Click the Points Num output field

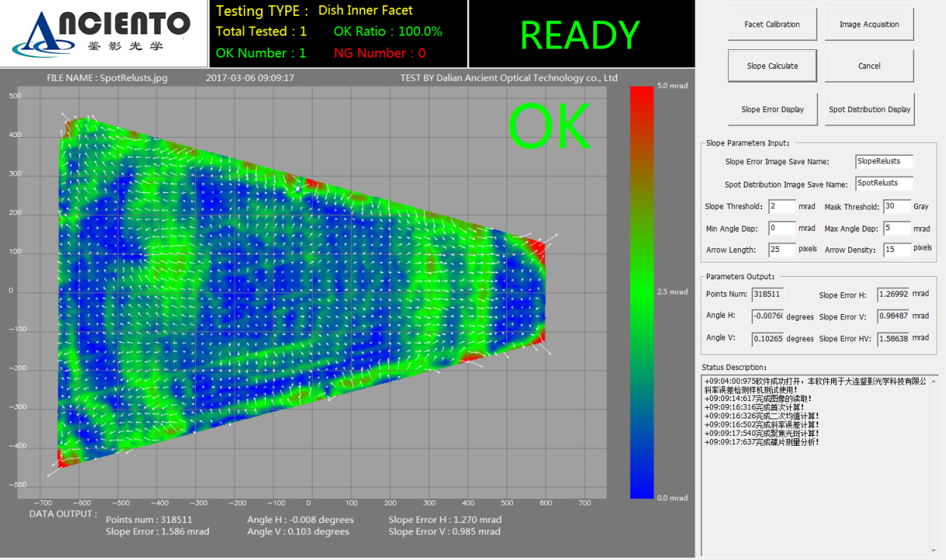tap(767, 295)
